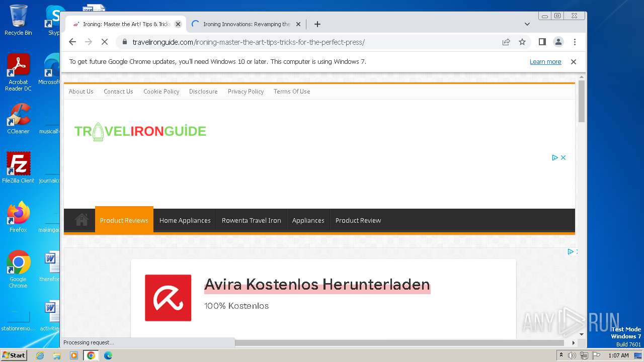Open the Action Center flag icon
Screen dimensions: 644x362
(x=596, y=355)
